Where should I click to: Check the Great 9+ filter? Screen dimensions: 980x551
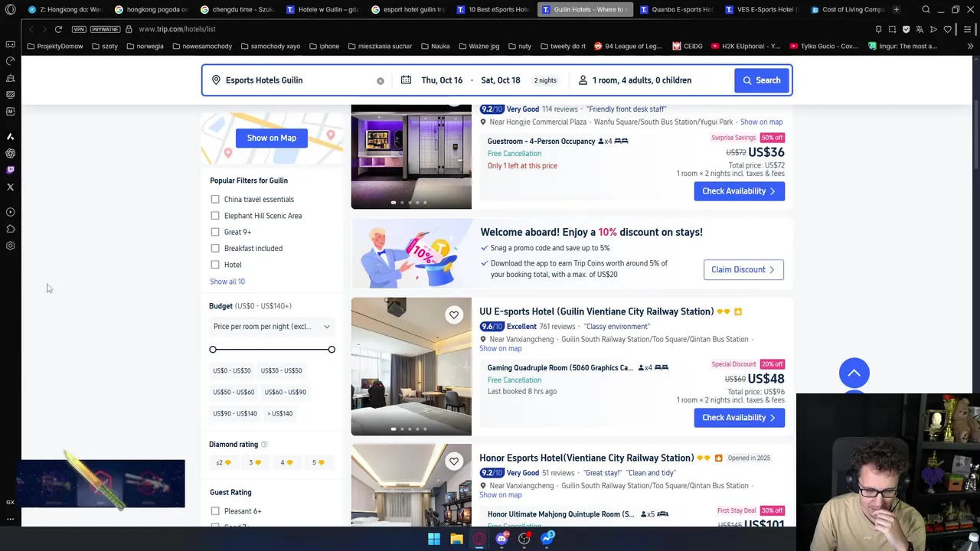215,232
